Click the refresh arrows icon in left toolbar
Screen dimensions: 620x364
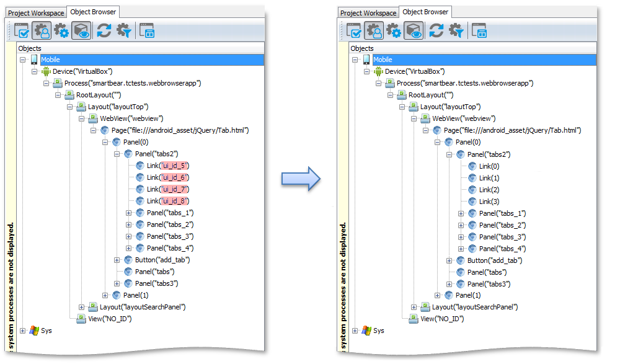click(104, 30)
